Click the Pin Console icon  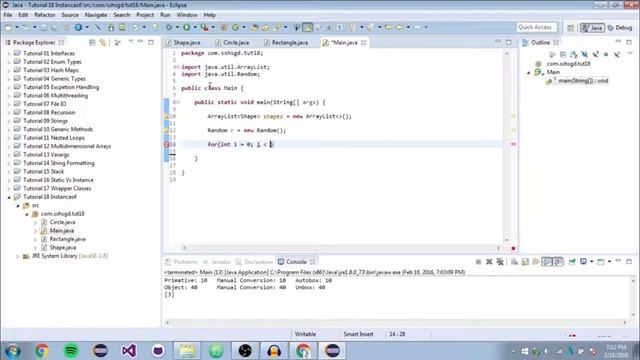(x=572, y=262)
